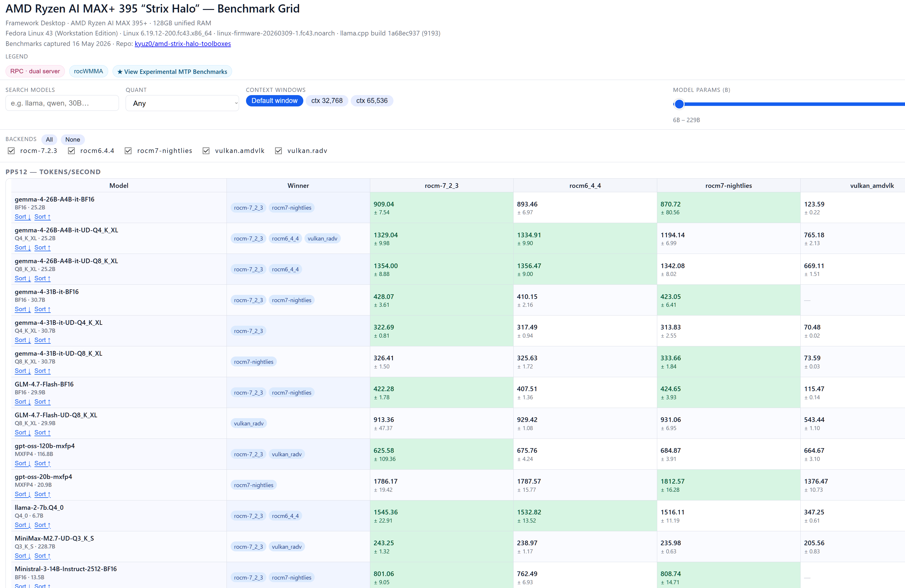The width and height of the screenshot is (905, 588).
Task: Select the Winner column header
Action: click(x=298, y=186)
